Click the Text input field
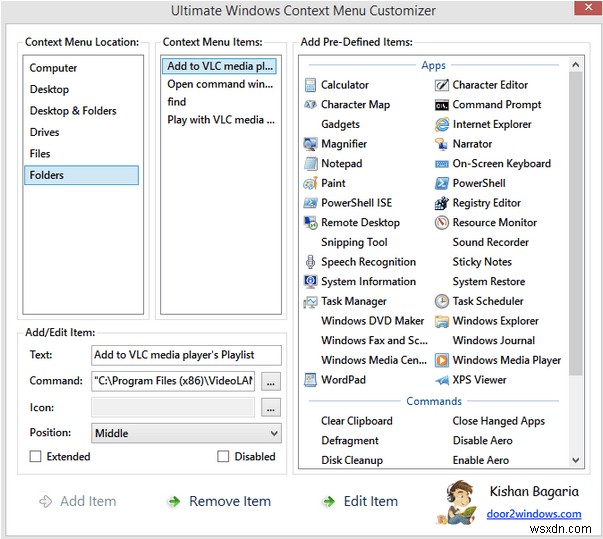 point(186,355)
